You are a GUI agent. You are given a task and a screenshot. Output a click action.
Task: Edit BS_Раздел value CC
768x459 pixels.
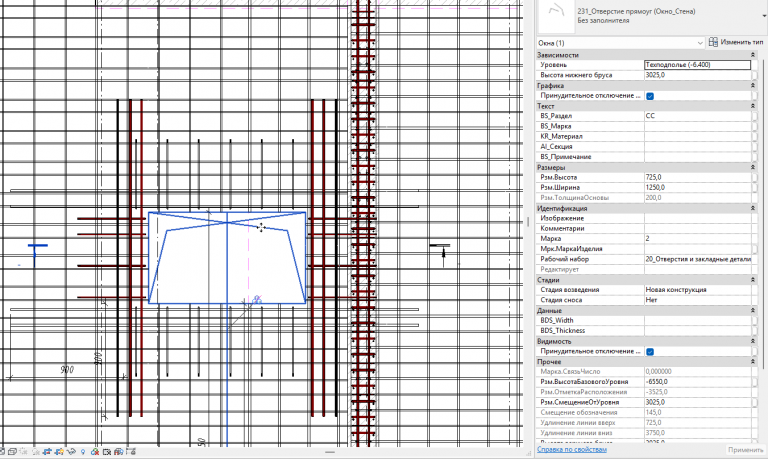pyautogui.click(x=697, y=116)
